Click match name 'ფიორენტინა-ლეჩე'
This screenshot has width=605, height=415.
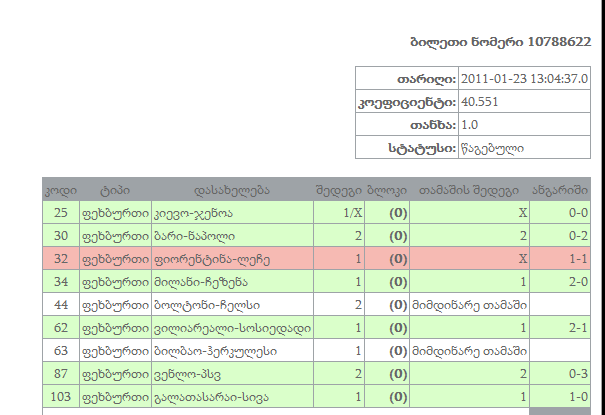coord(212,259)
